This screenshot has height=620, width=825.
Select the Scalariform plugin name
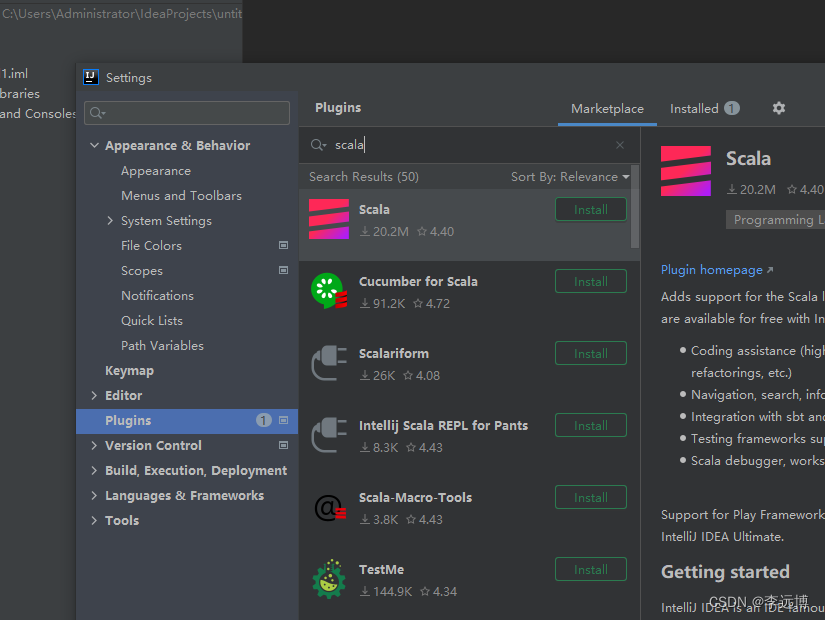point(394,353)
